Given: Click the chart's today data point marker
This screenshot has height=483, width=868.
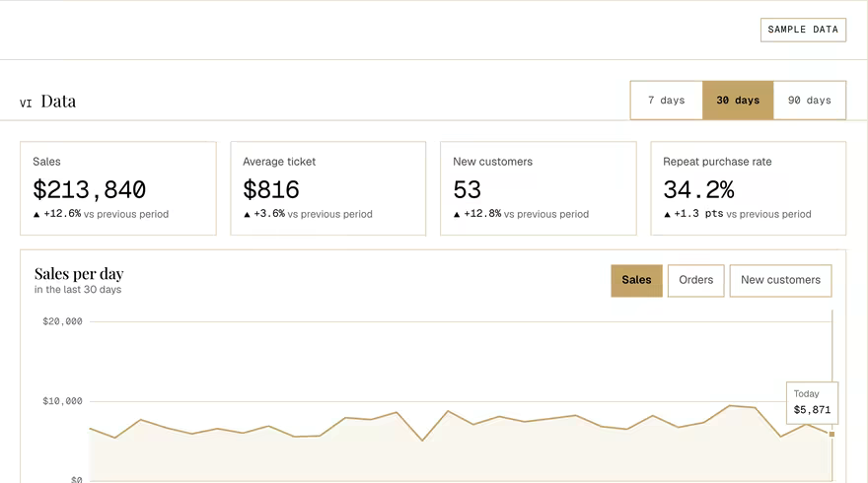Looking at the screenshot, I should tap(832, 435).
